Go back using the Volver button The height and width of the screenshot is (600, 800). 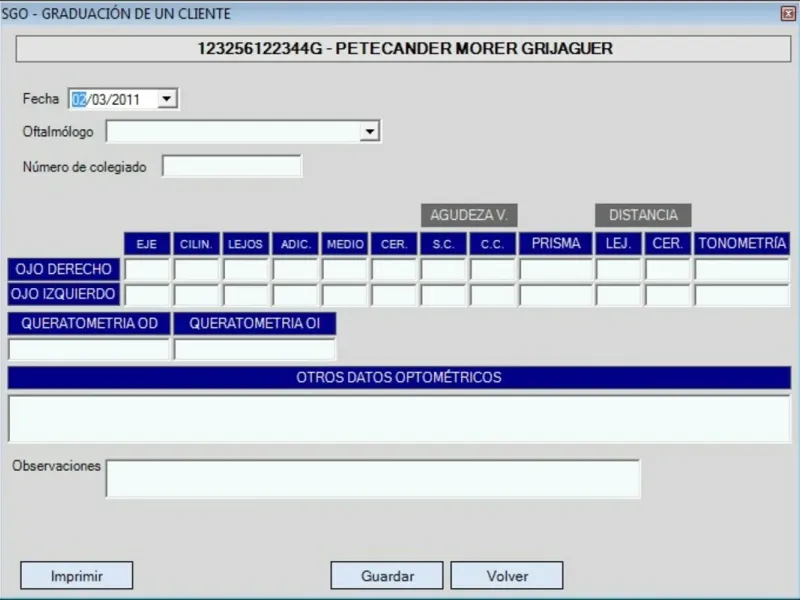(507, 576)
